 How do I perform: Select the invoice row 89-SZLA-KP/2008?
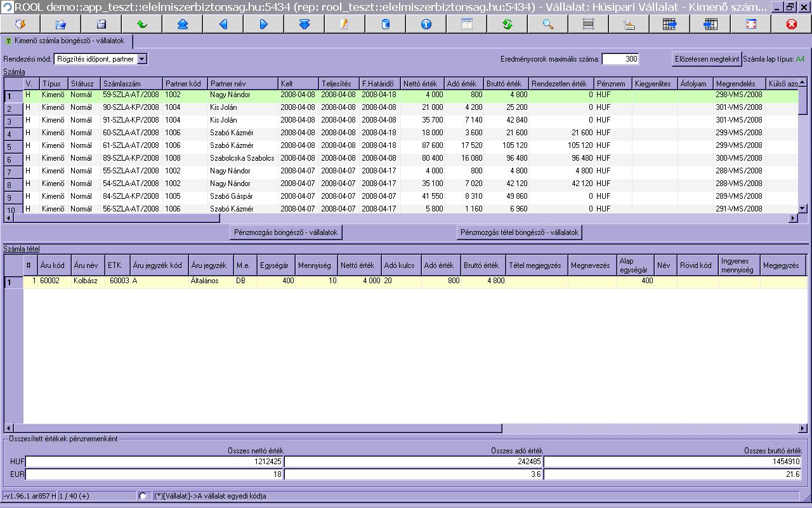[x=131, y=158]
